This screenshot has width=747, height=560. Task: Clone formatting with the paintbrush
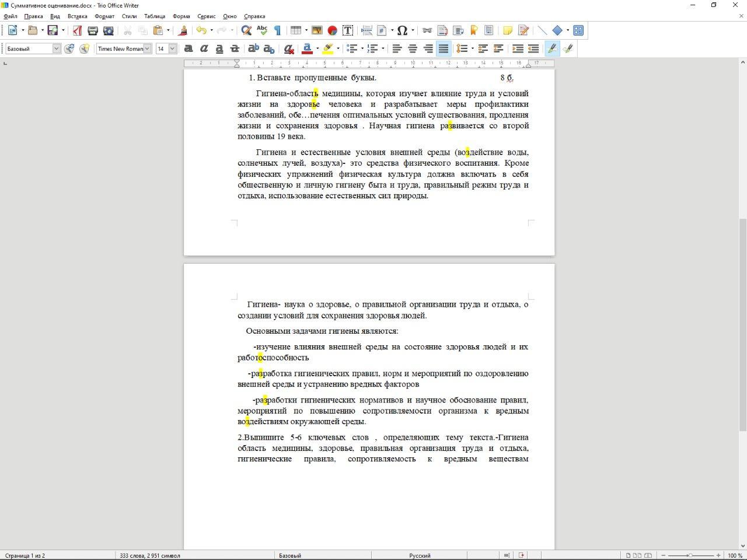click(x=183, y=30)
